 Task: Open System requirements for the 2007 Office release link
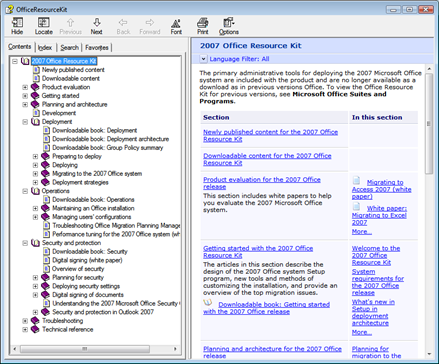pyautogui.click(x=378, y=282)
